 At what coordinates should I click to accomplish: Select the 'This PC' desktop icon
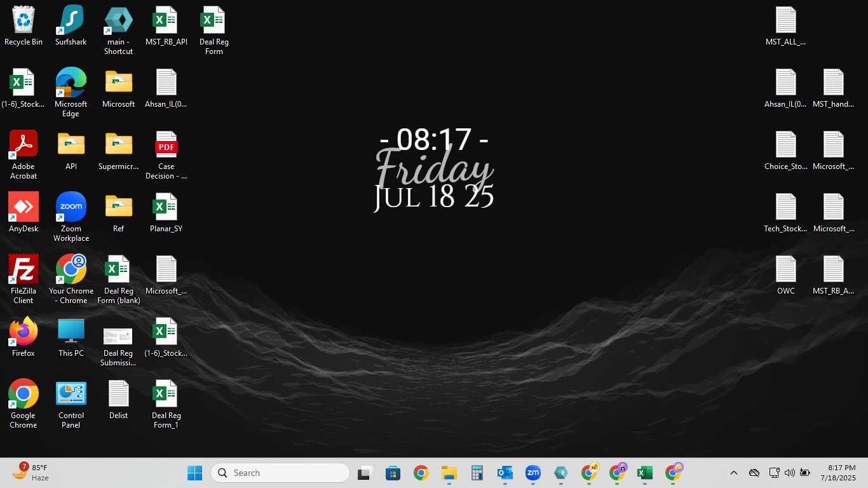point(71,337)
